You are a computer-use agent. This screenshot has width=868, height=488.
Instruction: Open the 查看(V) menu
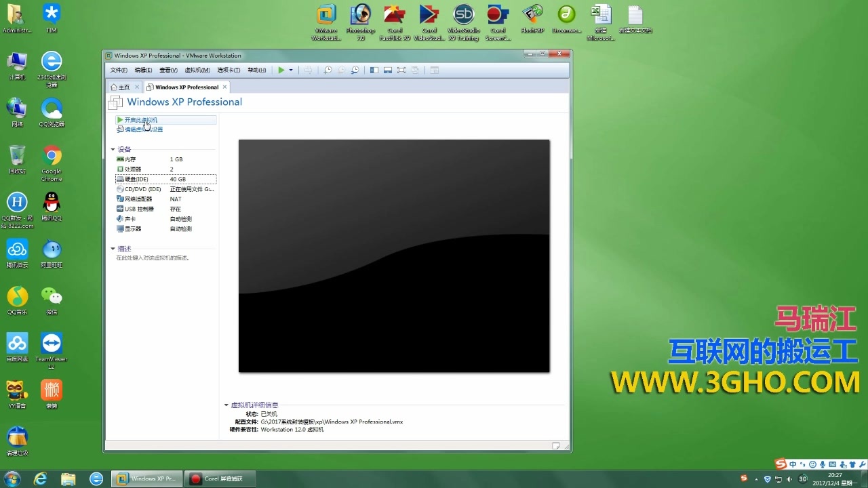pyautogui.click(x=168, y=70)
